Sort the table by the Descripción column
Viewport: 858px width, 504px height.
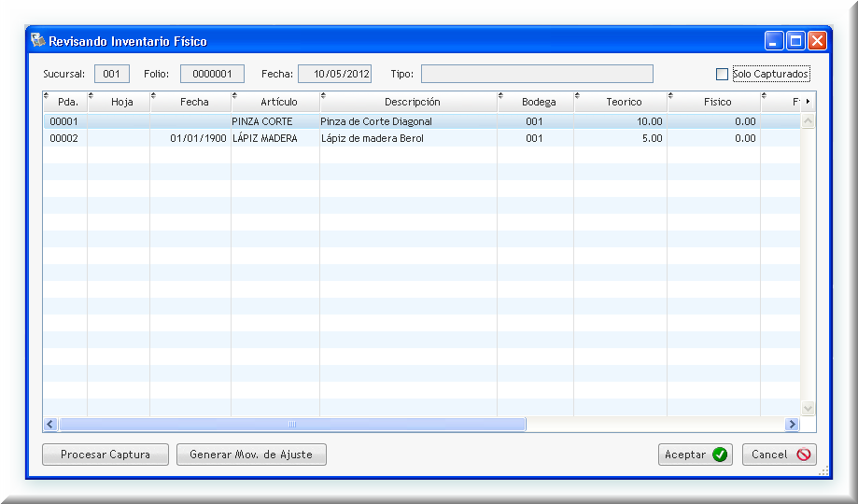[412, 102]
